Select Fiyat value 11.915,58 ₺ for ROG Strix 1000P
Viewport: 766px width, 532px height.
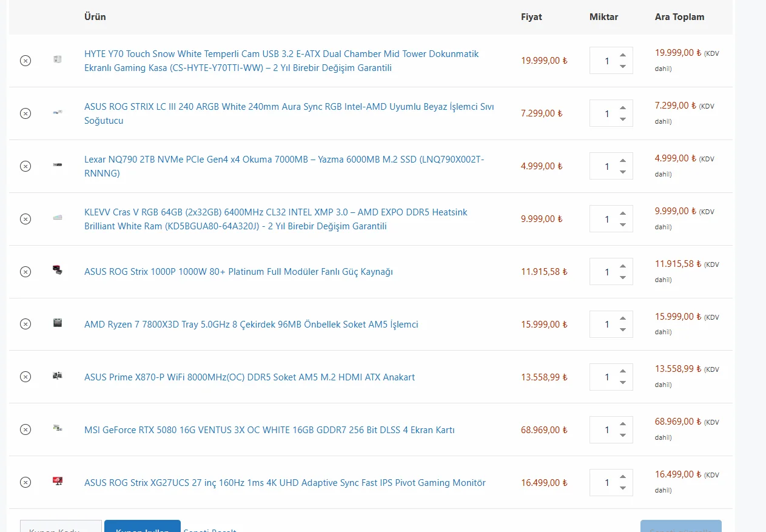pyautogui.click(x=544, y=272)
